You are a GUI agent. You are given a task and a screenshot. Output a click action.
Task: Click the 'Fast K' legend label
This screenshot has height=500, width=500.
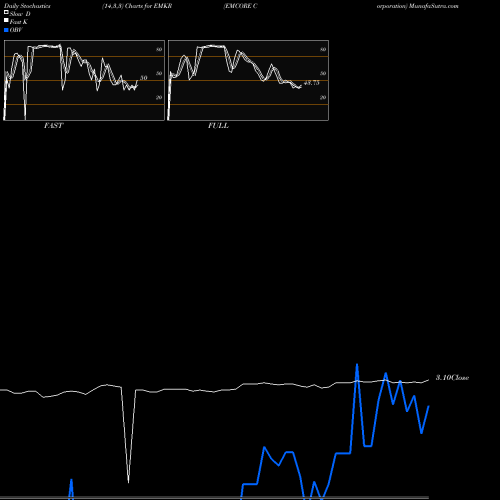tap(19, 22)
